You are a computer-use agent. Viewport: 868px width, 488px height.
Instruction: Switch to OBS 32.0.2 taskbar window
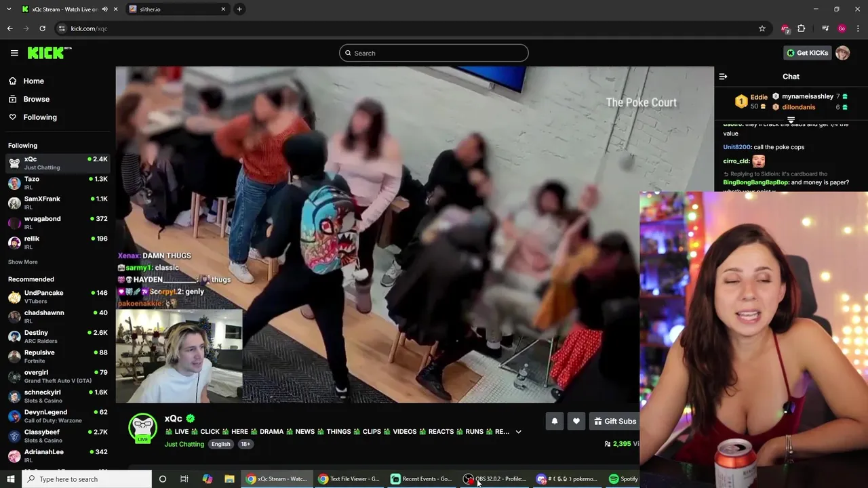[x=495, y=479]
